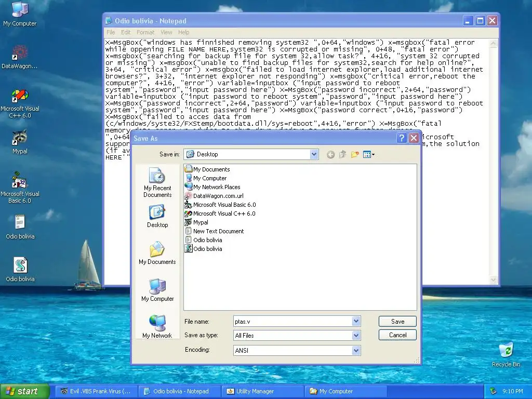Select My Network Places in file list
Image resolution: width=532 pixels, height=399 pixels.
(x=212, y=187)
